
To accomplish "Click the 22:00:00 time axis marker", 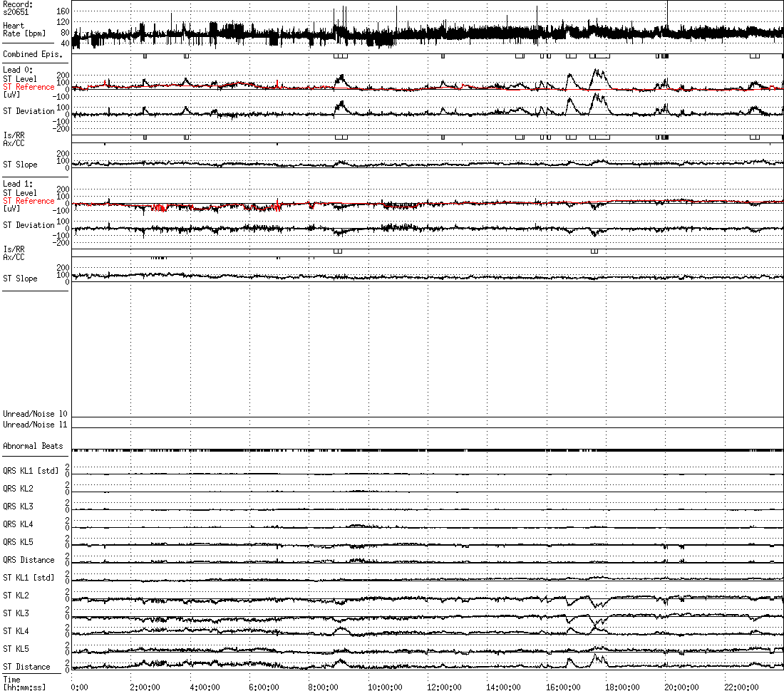I will [x=741, y=687].
